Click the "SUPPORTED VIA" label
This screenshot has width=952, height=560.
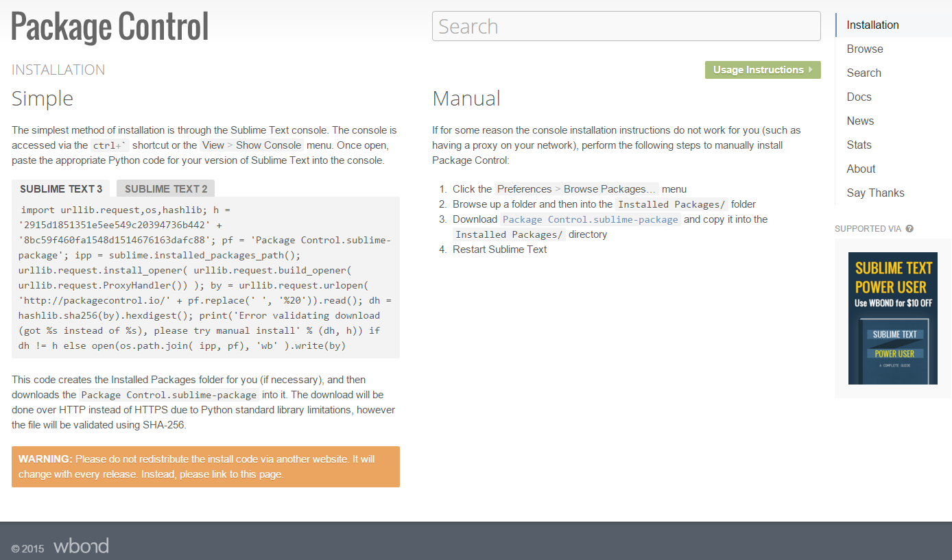(868, 229)
